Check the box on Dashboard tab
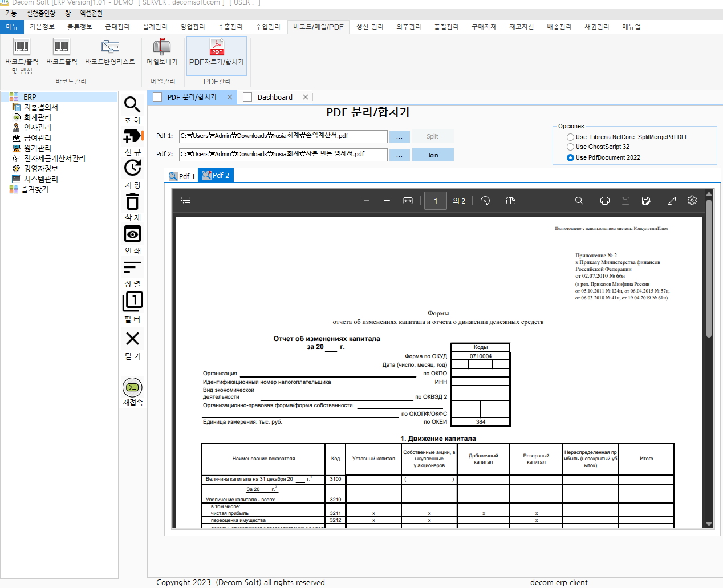Screen dimensions: 723x588 (x=247, y=98)
